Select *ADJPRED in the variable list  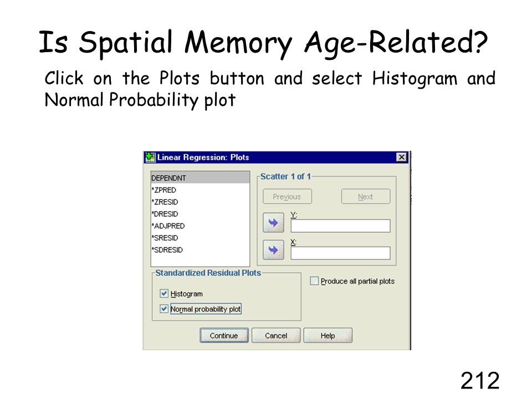coord(200,226)
